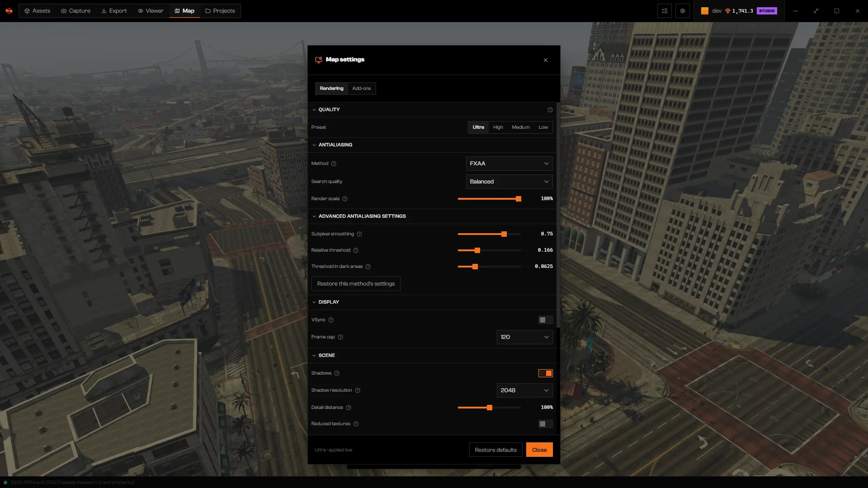Open the FXAA method dropdown

coord(509,164)
